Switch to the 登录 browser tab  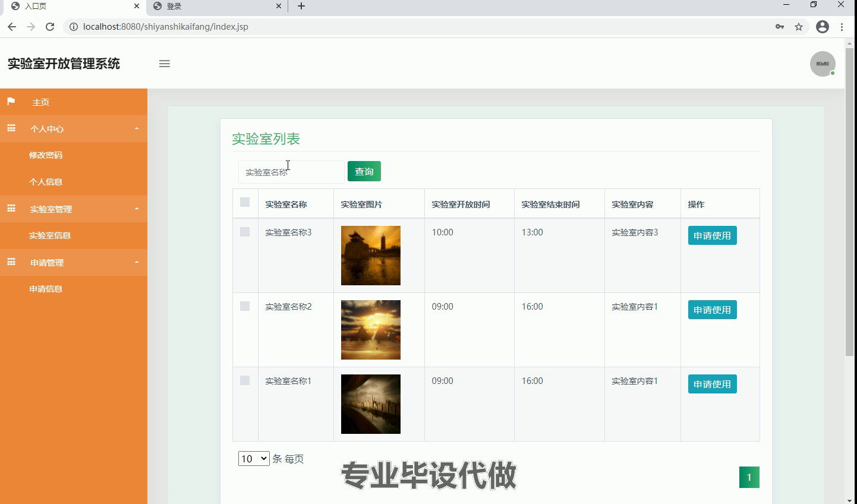pyautogui.click(x=217, y=6)
